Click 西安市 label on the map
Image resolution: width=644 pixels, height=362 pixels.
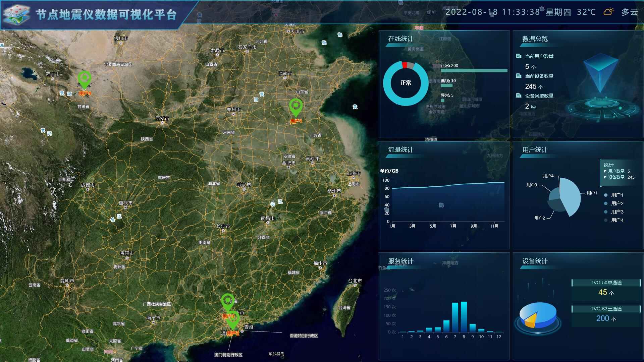pyautogui.click(x=162, y=118)
